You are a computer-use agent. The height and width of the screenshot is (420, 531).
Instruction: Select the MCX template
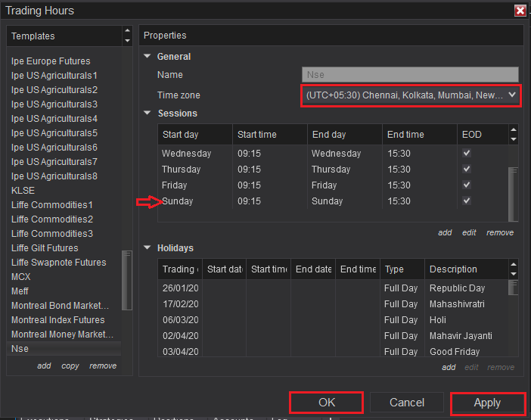pos(21,277)
